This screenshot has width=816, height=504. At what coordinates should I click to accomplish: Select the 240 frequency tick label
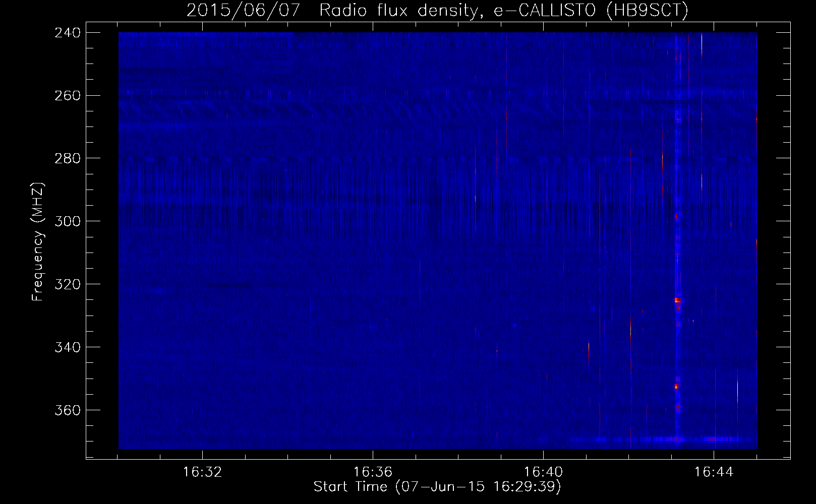click(x=68, y=33)
